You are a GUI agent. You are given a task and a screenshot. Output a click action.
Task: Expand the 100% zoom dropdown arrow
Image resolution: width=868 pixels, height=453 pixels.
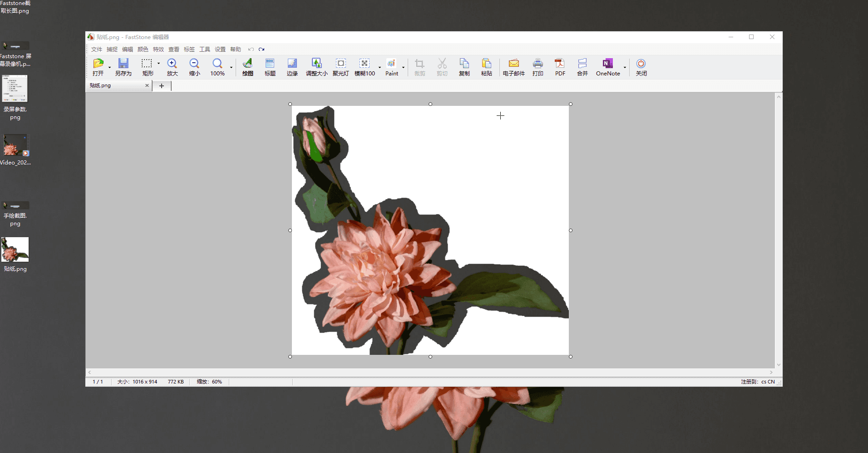(x=231, y=68)
